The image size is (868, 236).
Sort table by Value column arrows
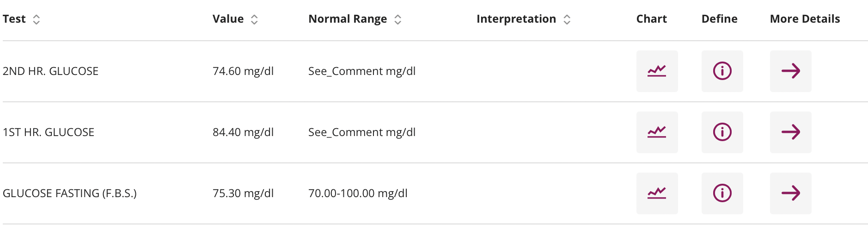[254, 19]
